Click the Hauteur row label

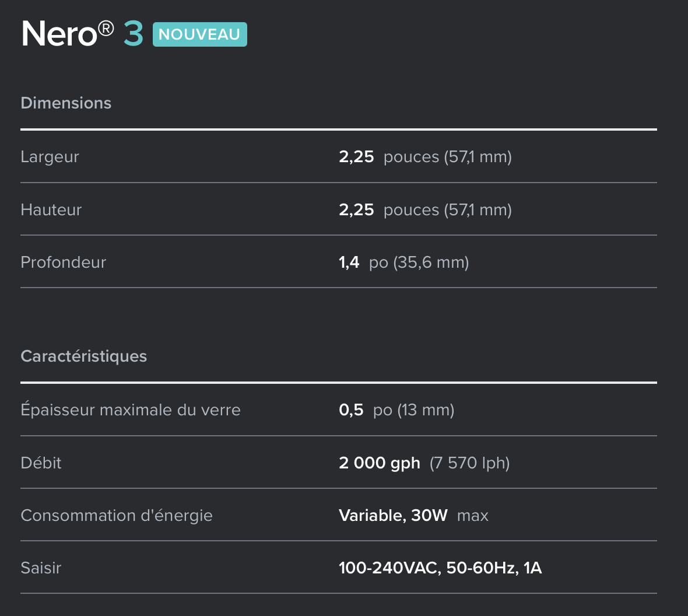point(51,209)
